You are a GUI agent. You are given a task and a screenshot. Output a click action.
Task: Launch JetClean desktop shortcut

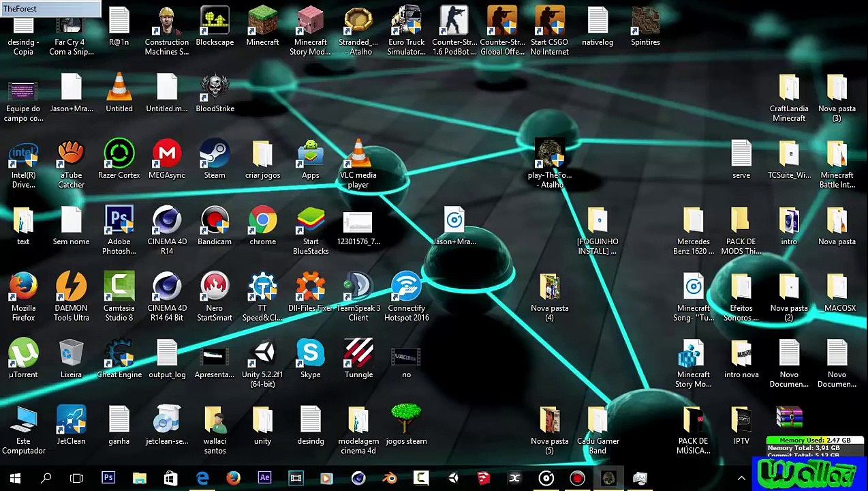pos(71,426)
